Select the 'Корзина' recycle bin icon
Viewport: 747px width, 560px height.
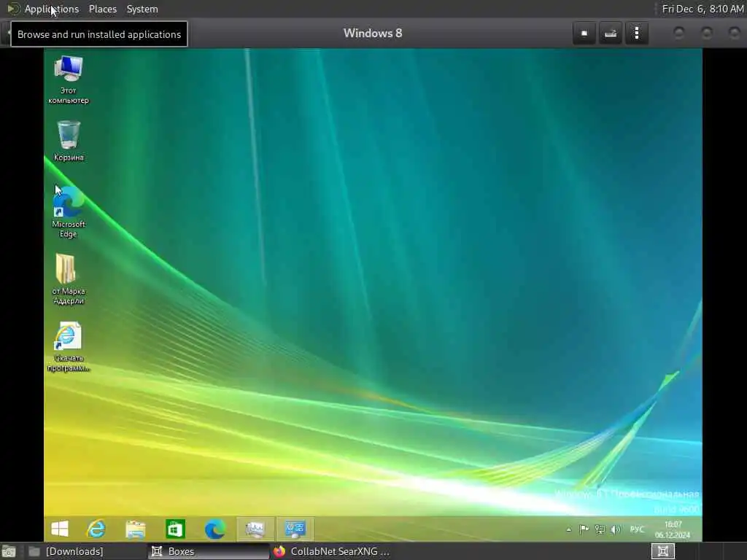[x=69, y=141]
